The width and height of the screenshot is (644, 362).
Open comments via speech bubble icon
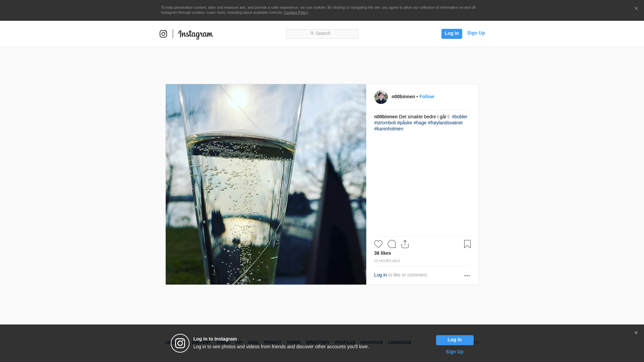[392, 244]
